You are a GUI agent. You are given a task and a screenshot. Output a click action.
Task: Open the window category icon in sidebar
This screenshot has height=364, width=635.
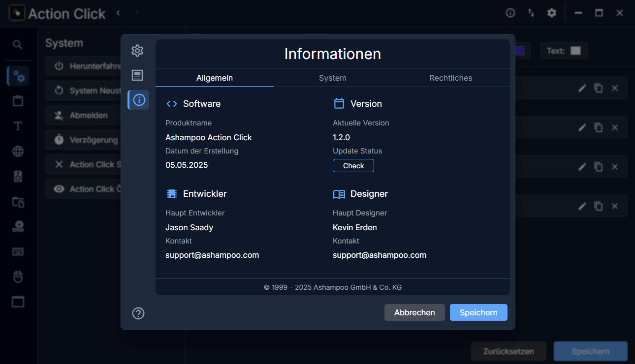pyautogui.click(x=18, y=302)
